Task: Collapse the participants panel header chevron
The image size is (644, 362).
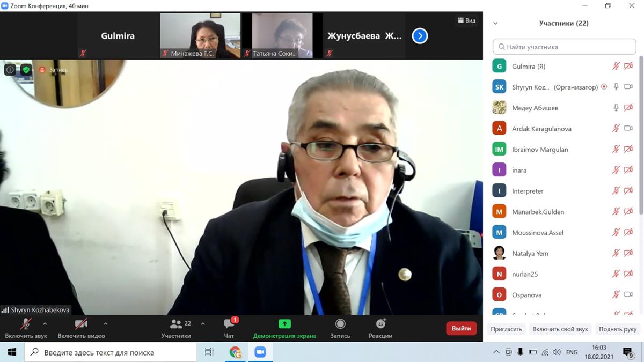Action: point(495,23)
